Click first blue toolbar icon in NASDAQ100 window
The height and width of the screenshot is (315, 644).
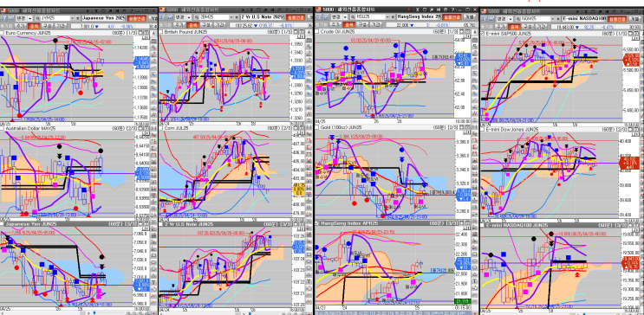pos(484,19)
